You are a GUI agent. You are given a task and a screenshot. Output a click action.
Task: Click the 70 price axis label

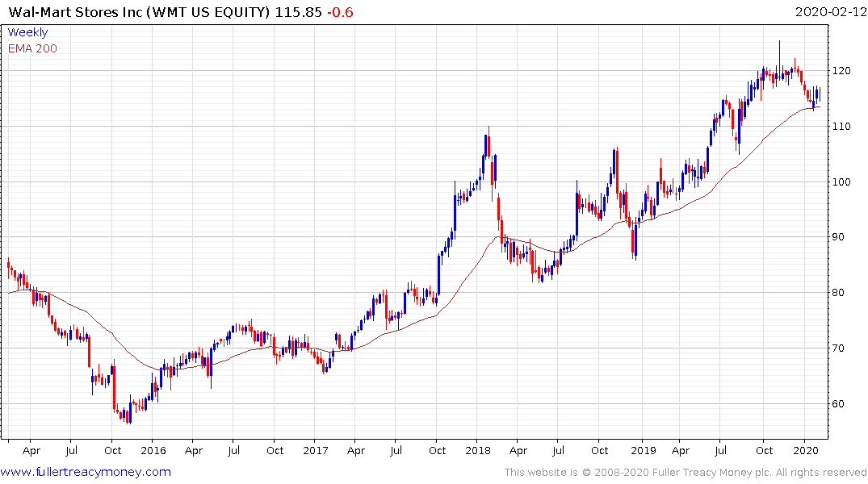click(x=837, y=348)
